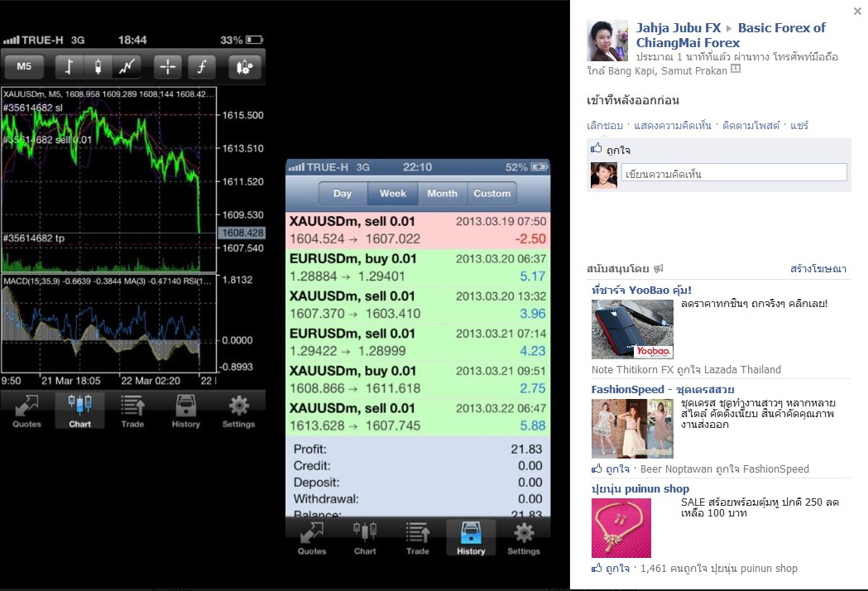
Task: Open the FashionSpeed ad title
Action: [663, 389]
